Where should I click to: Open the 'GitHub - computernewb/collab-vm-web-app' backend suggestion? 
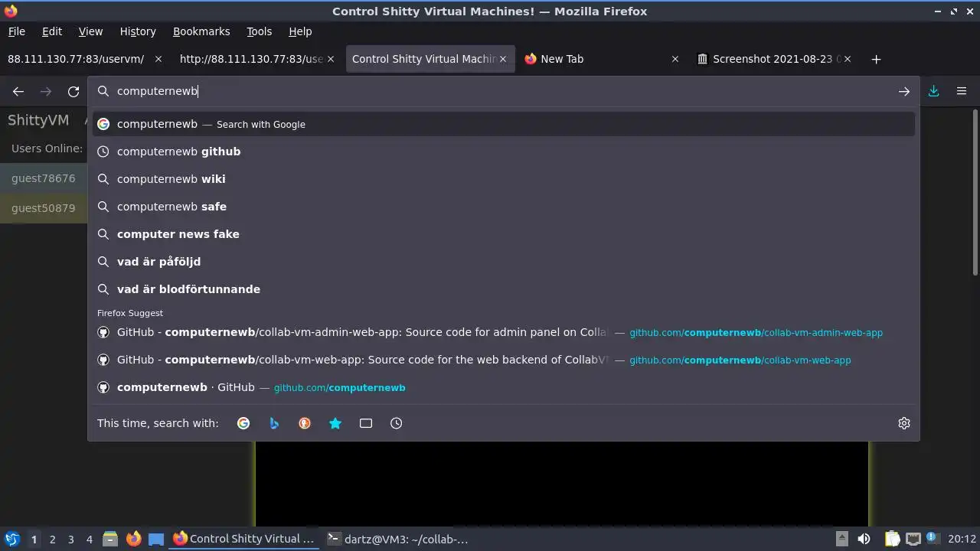[x=504, y=360]
